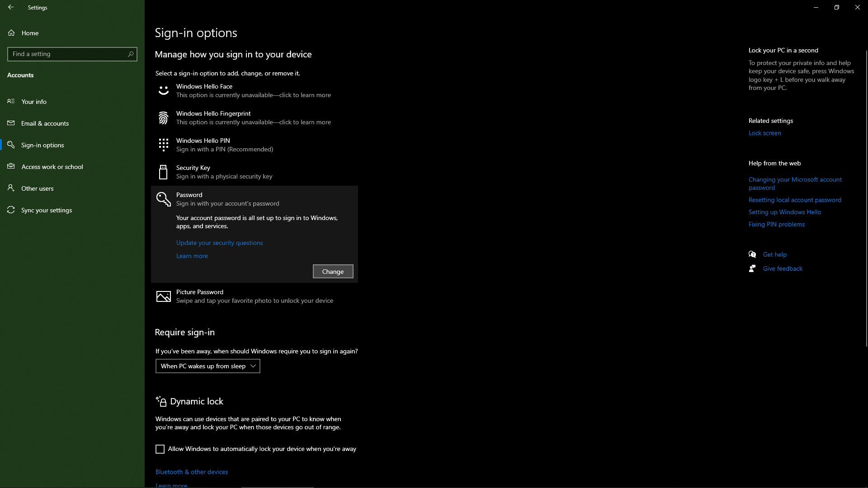Open Changing your Microsoft account password link

[x=795, y=183]
